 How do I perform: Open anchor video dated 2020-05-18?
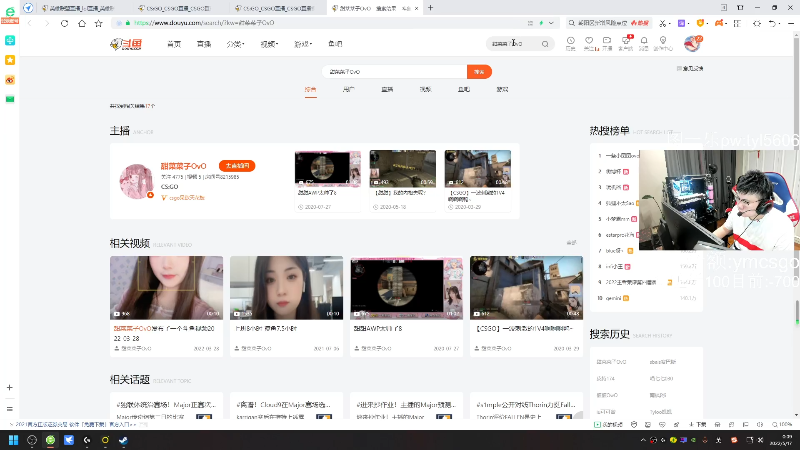click(403, 180)
